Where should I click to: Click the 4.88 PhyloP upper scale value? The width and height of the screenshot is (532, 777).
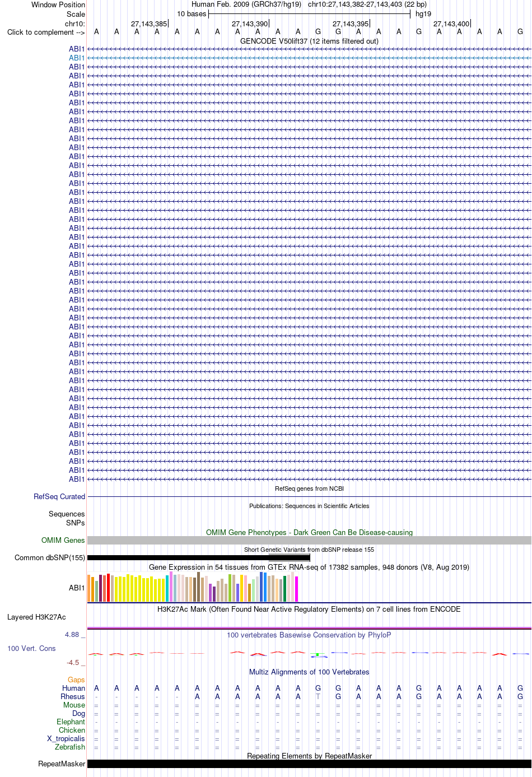(72, 635)
